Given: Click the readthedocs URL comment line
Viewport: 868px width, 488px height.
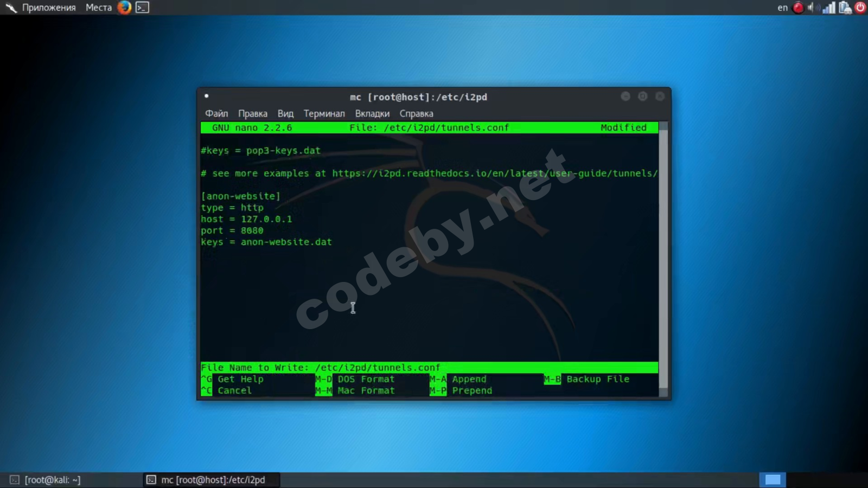Looking at the screenshot, I should 429,174.
